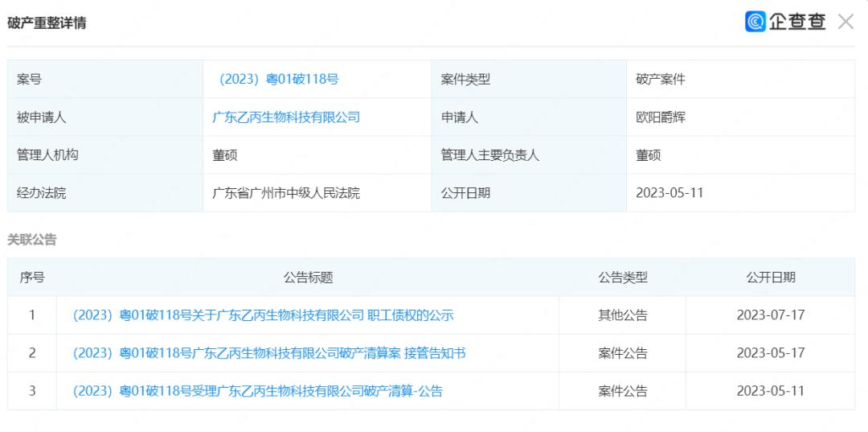The height and width of the screenshot is (432, 868).
Task: Click serial number 2 cell
Action: [x=32, y=353]
